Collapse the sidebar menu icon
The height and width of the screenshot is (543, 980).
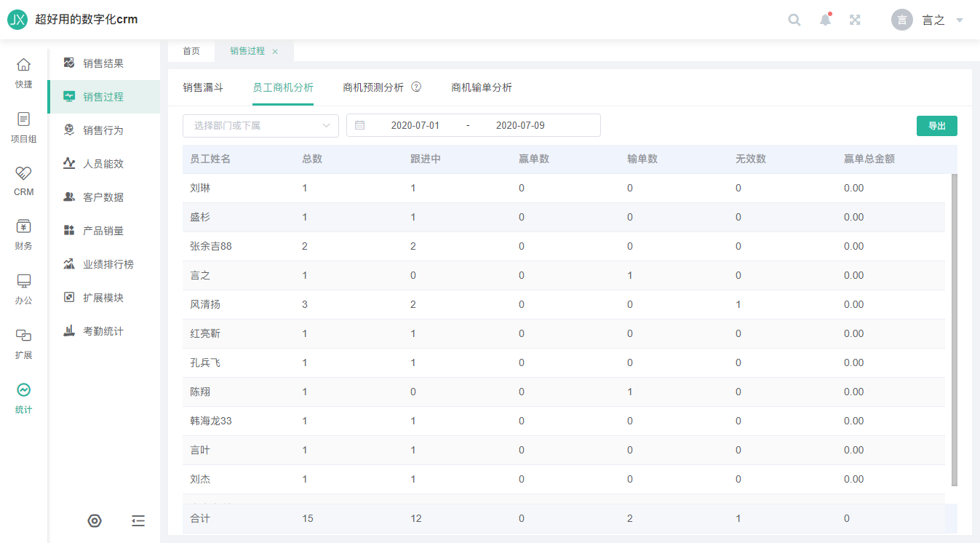tap(138, 520)
